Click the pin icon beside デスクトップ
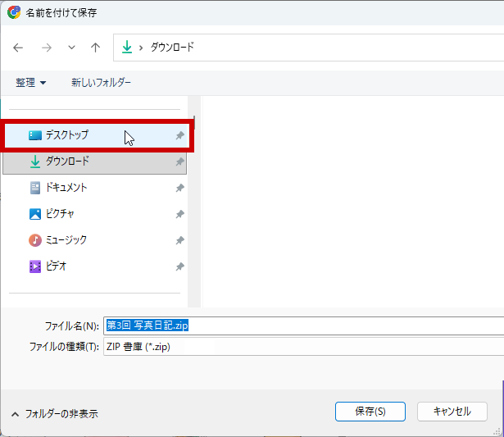 coord(179,136)
